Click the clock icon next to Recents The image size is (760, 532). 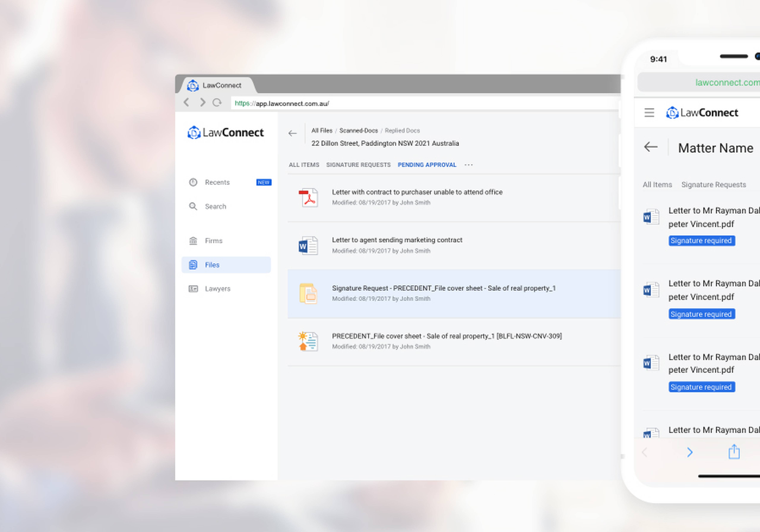click(x=193, y=182)
